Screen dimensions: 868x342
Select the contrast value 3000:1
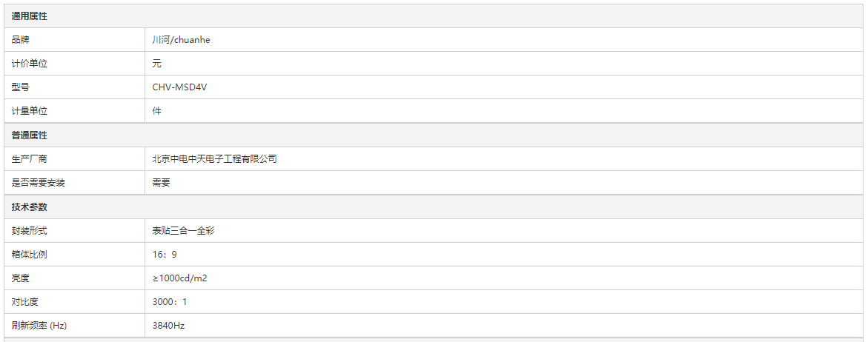(170, 302)
